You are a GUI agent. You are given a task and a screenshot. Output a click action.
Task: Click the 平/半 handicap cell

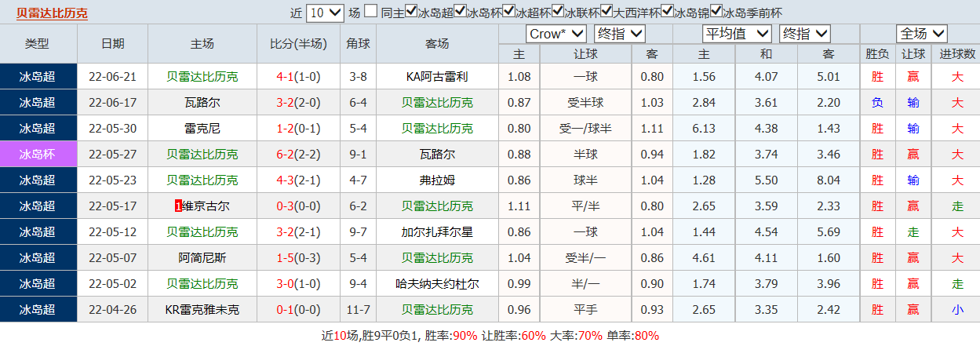pyautogui.click(x=586, y=206)
